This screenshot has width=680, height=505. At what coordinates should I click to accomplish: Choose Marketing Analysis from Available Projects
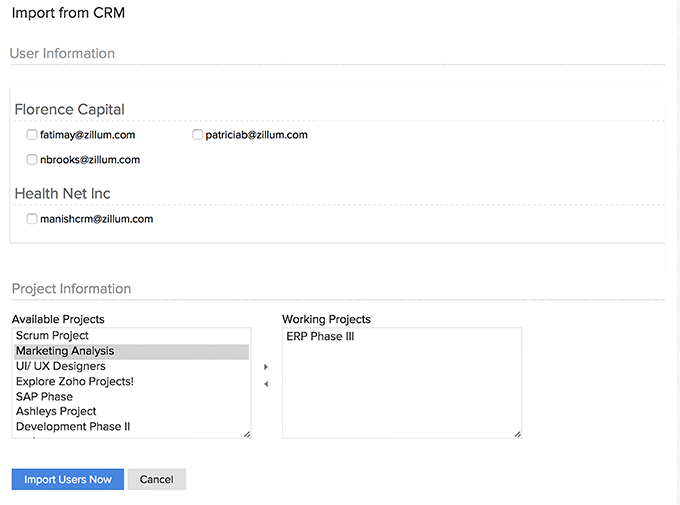pos(65,351)
